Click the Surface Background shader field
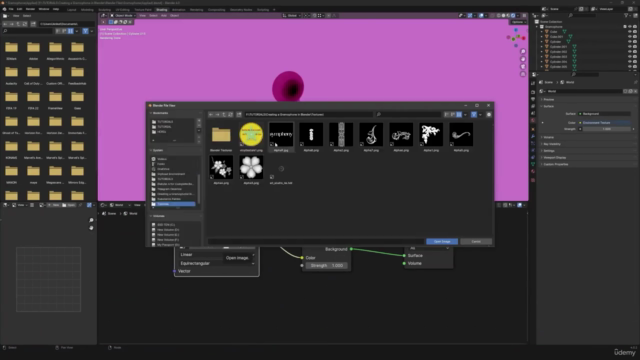 pos(604,114)
